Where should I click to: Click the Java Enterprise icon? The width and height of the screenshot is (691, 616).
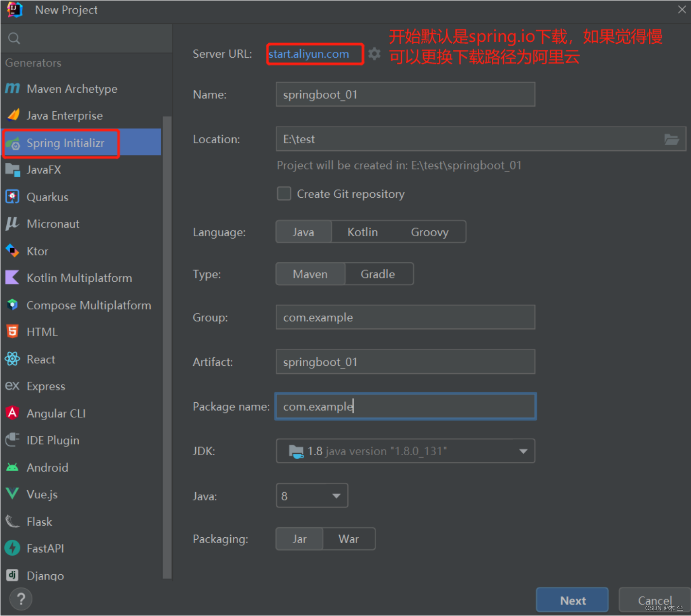(13, 115)
